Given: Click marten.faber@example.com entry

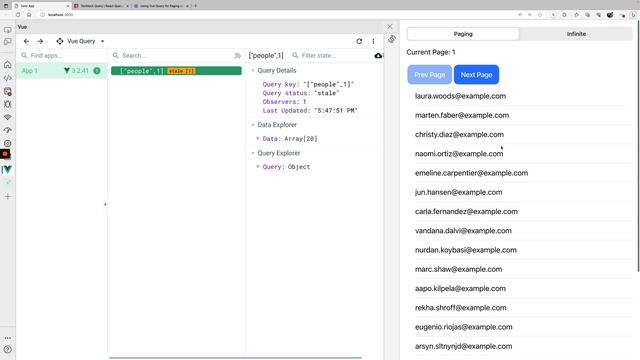Looking at the screenshot, I should (x=462, y=115).
